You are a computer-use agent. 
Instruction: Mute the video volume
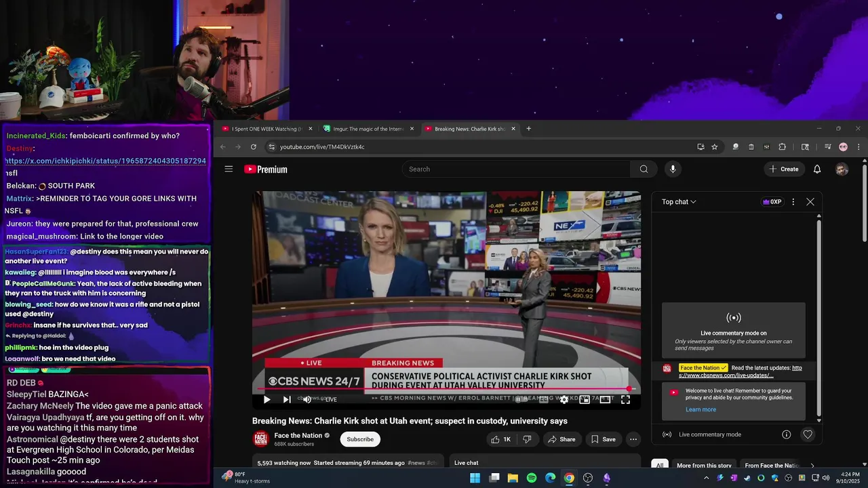(307, 399)
